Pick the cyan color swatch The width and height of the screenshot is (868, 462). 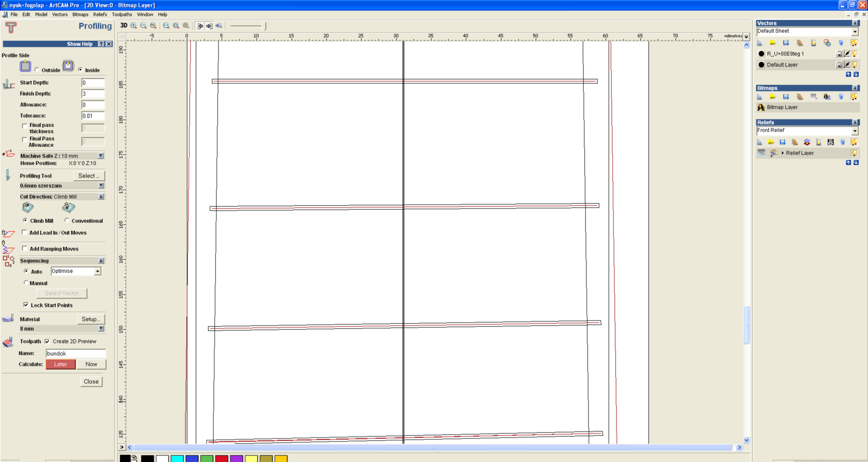tap(177, 458)
